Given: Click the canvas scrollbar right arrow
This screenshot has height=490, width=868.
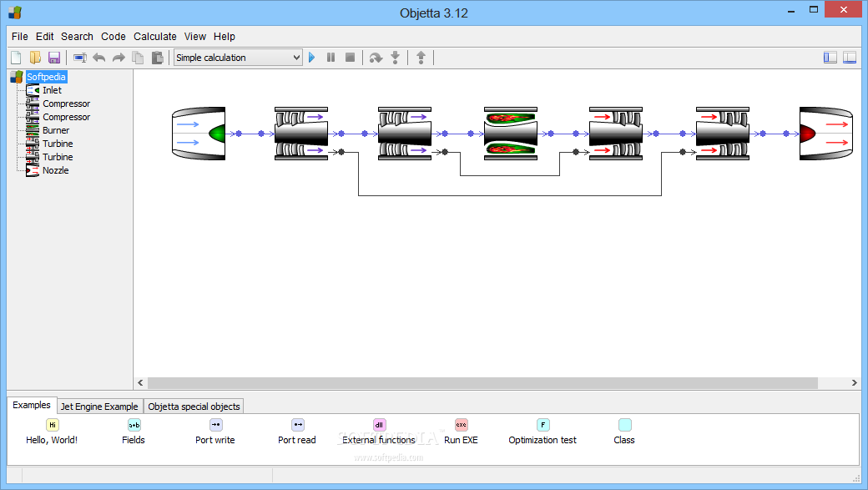Looking at the screenshot, I should point(854,383).
